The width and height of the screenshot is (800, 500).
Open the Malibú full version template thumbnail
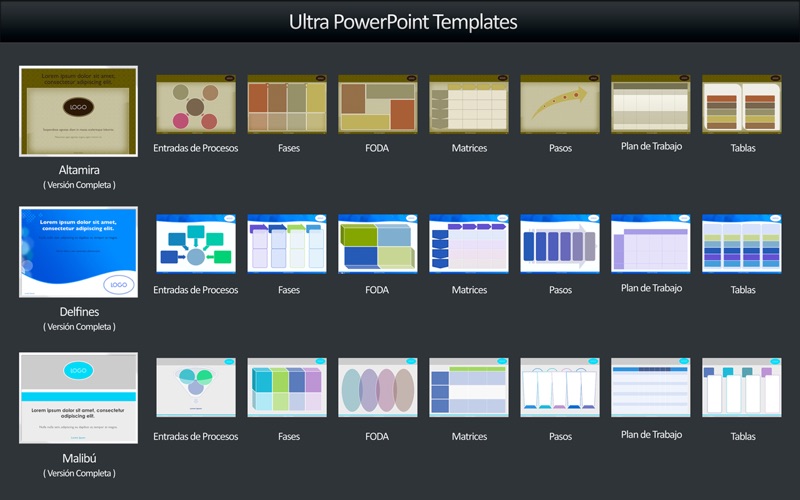(78, 398)
